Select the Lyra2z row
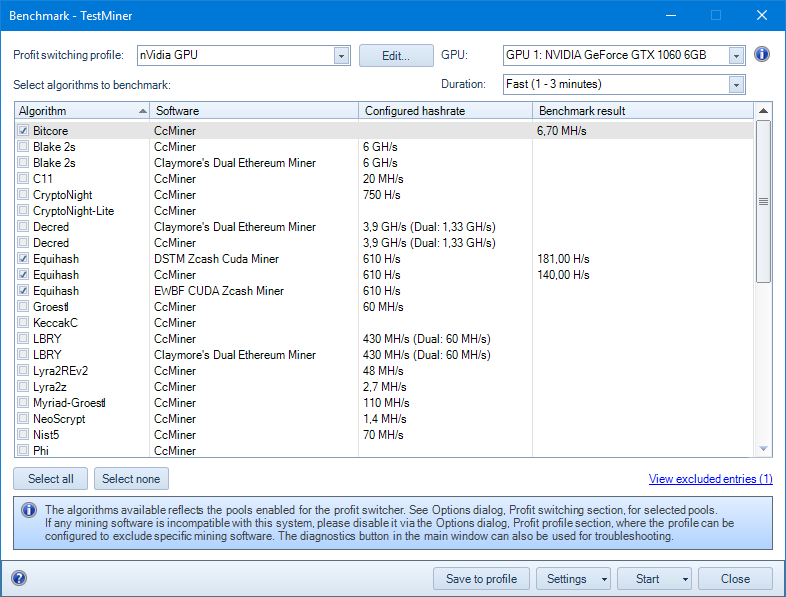786x597 pixels. click(x=384, y=386)
